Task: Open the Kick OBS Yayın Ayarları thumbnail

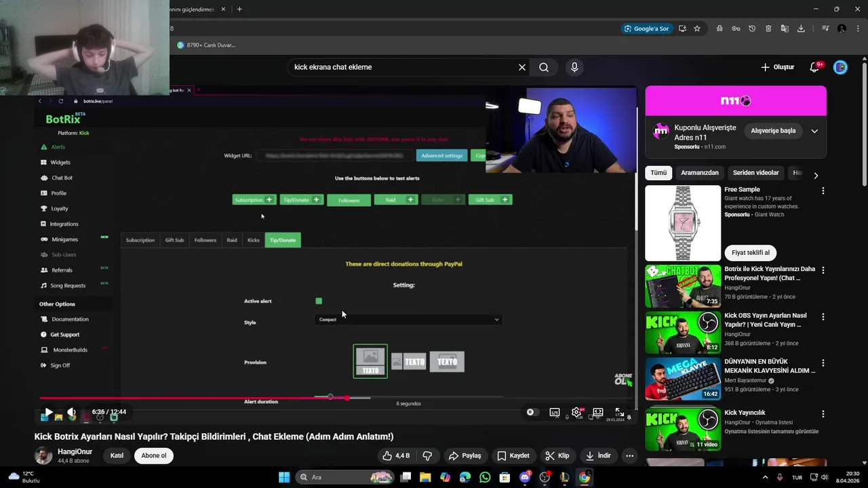Action: pyautogui.click(x=683, y=333)
